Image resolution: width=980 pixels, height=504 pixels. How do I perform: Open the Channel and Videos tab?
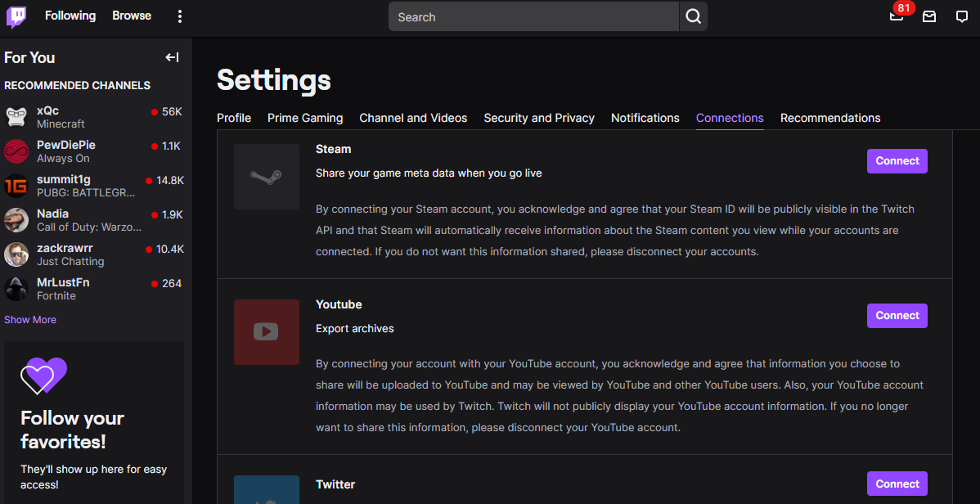tap(413, 118)
